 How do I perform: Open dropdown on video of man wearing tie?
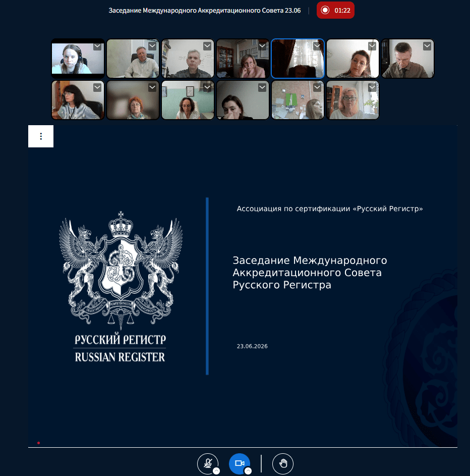click(427, 46)
